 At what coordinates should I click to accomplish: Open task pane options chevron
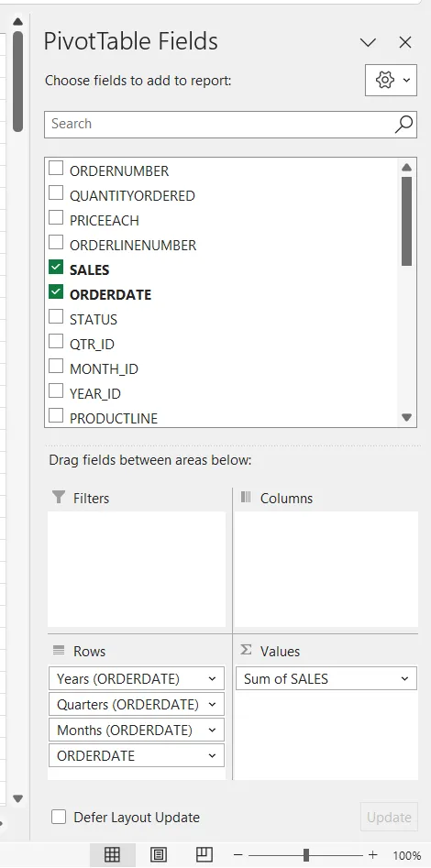[368, 42]
